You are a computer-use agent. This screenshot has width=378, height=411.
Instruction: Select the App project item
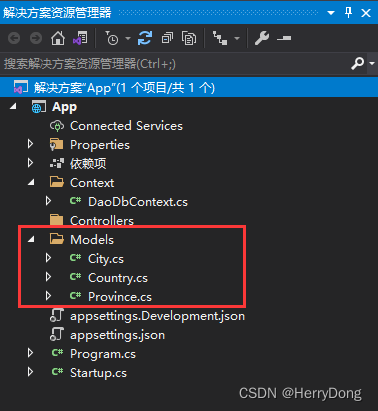[x=64, y=107]
